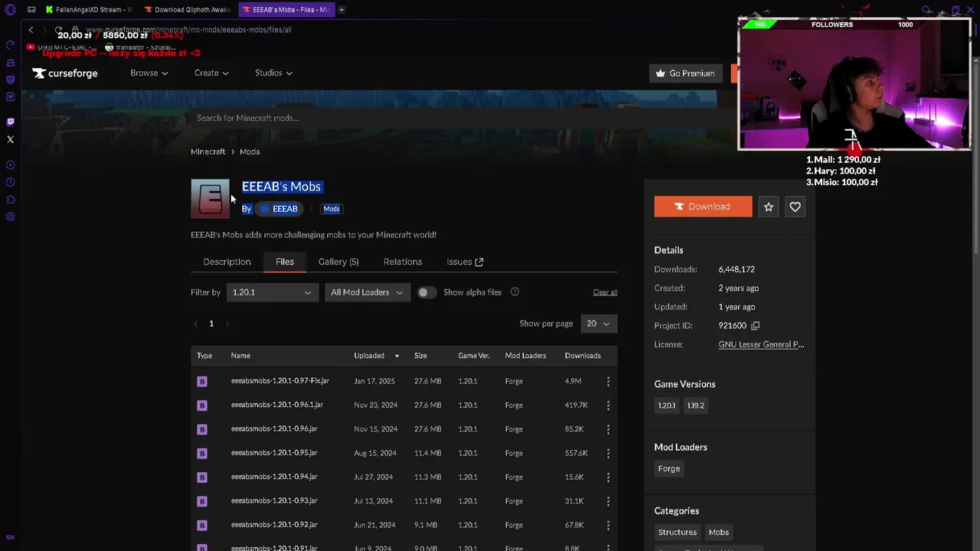Viewport: 980px width, 551px height.
Task: Open options menu for 1.20.1-0.92.jar row
Action: [x=608, y=525]
